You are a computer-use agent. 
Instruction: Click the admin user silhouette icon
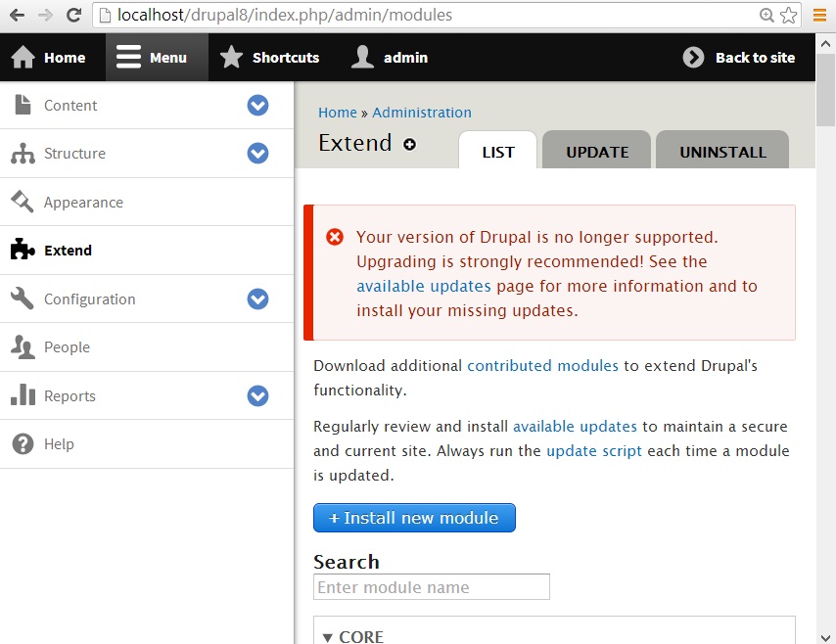tap(363, 58)
